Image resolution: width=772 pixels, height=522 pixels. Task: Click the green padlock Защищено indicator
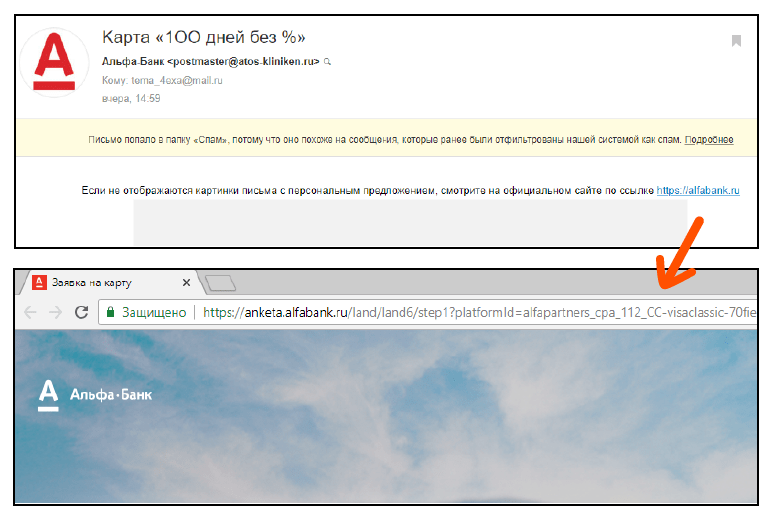146,312
